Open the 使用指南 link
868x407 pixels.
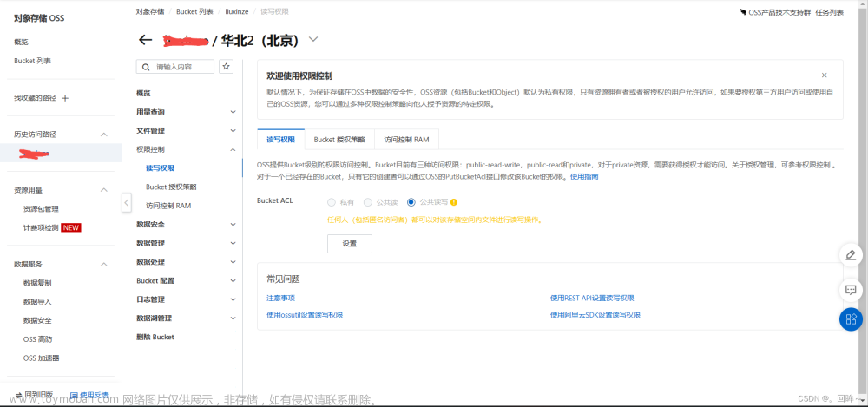tap(584, 177)
